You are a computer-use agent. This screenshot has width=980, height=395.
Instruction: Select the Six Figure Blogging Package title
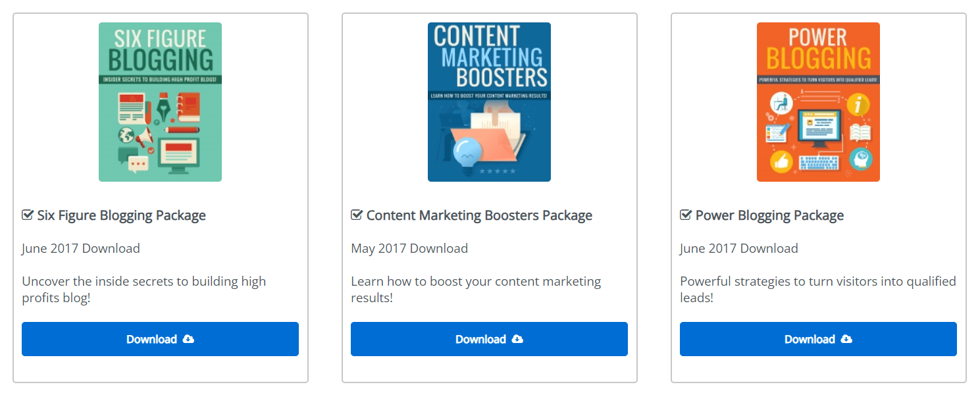121,215
